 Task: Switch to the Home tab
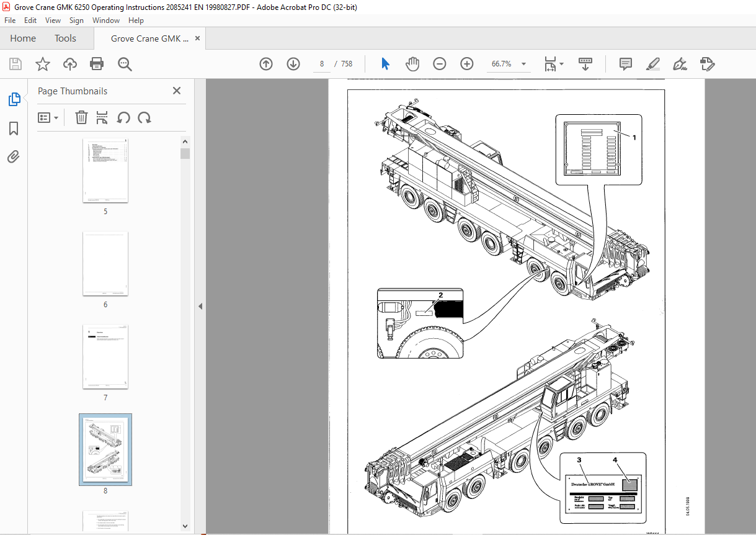[x=23, y=38]
